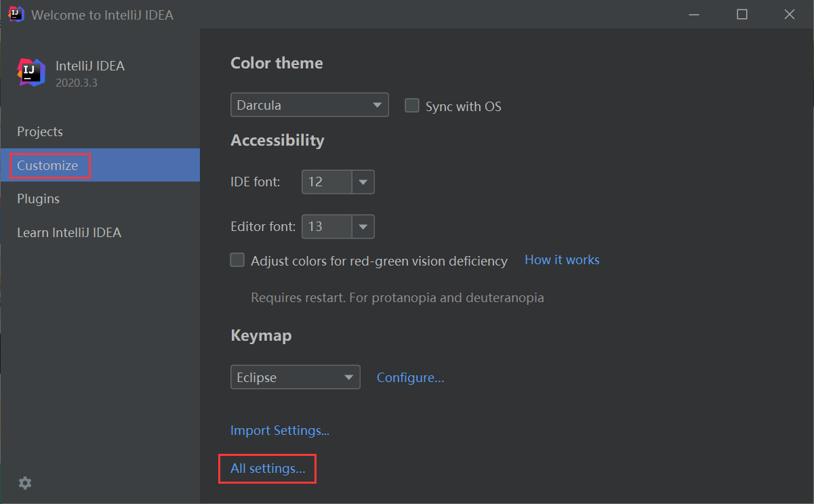Expand the IDE font size dropdown arrow
Image resolution: width=814 pixels, height=504 pixels.
tap(363, 182)
